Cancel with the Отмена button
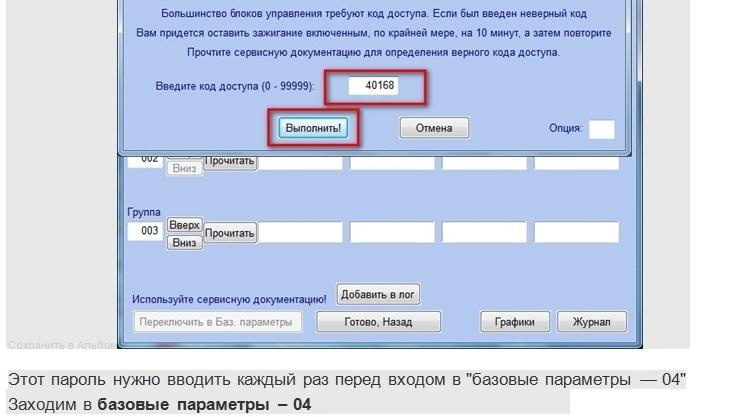This screenshot has height=417, width=742. pyautogui.click(x=434, y=128)
